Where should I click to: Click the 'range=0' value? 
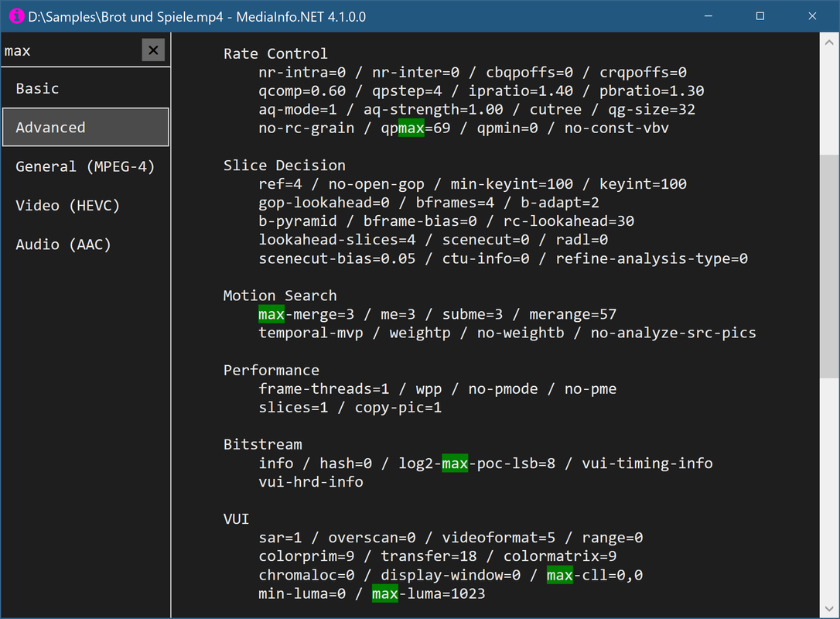point(613,538)
